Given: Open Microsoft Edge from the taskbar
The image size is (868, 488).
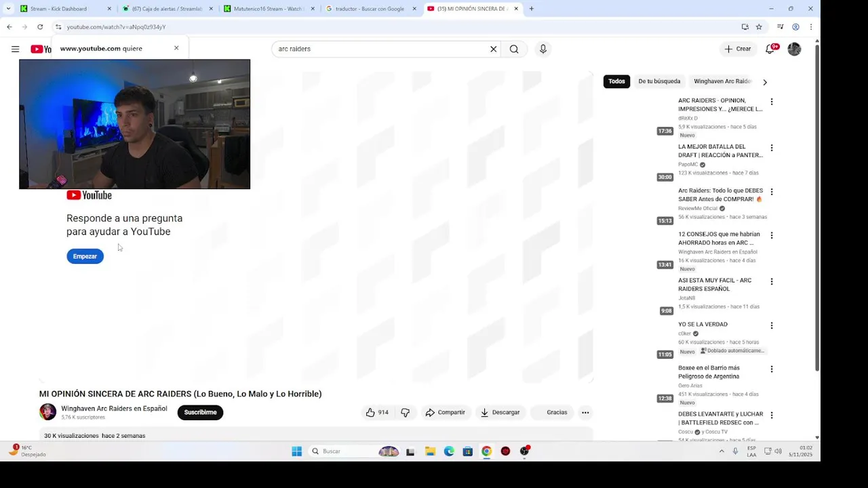Looking at the screenshot, I should point(449,451).
